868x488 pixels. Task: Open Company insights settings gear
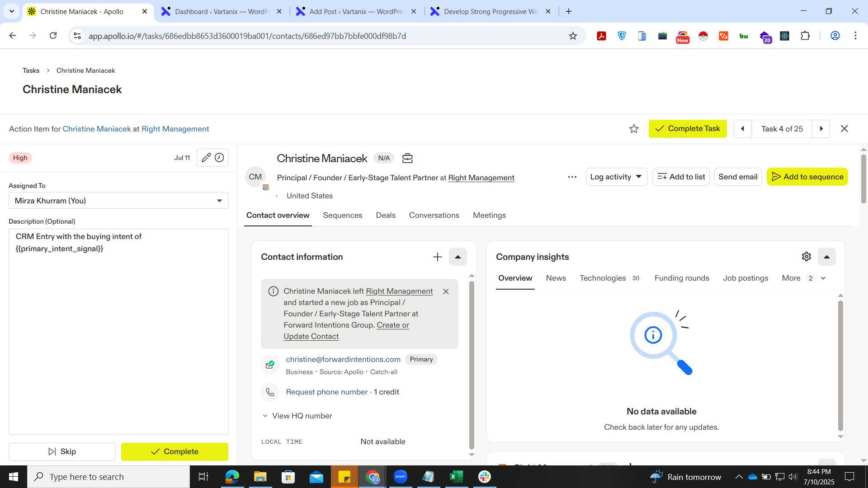[806, 257]
